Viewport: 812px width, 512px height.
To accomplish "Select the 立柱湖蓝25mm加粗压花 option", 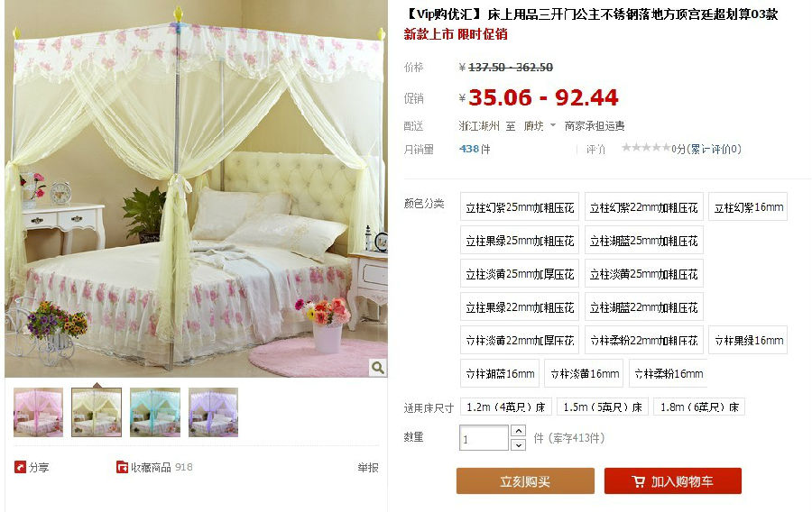I will 643,241.
